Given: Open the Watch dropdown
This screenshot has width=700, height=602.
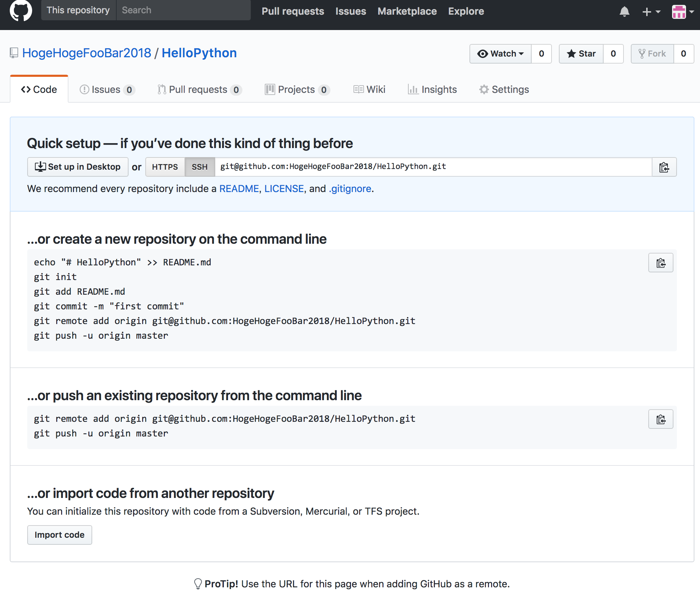Looking at the screenshot, I should click(x=500, y=54).
